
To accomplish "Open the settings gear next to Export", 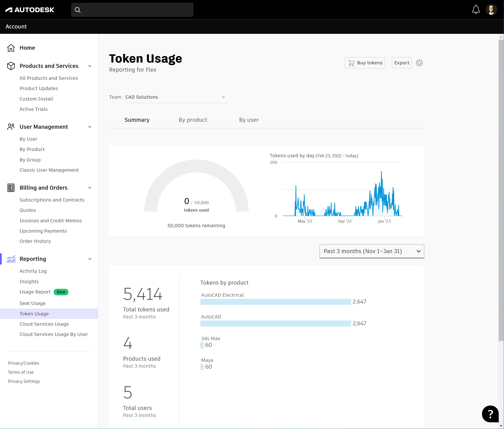I will [419, 63].
